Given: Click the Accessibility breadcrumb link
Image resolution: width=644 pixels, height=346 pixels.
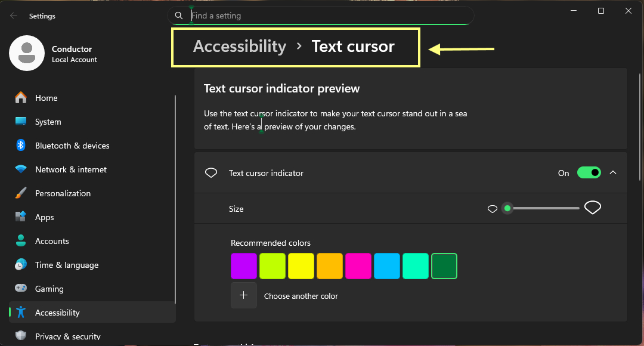Looking at the screenshot, I should click(240, 47).
